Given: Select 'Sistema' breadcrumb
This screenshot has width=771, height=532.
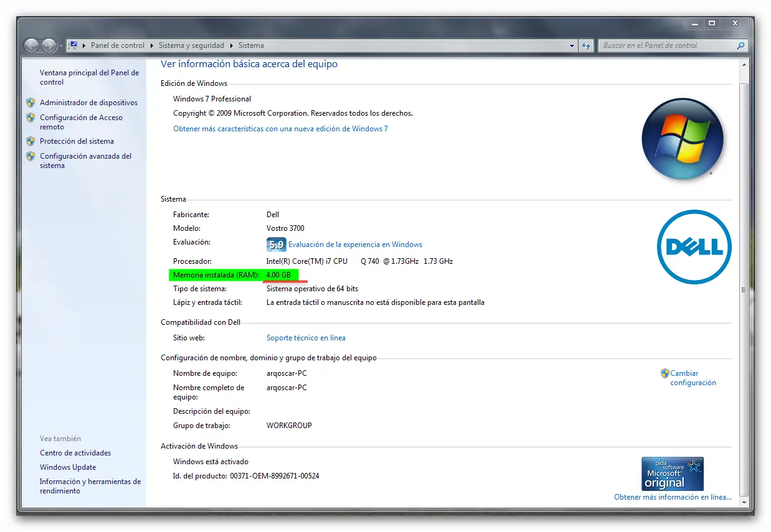Looking at the screenshot, I should 251,45.
